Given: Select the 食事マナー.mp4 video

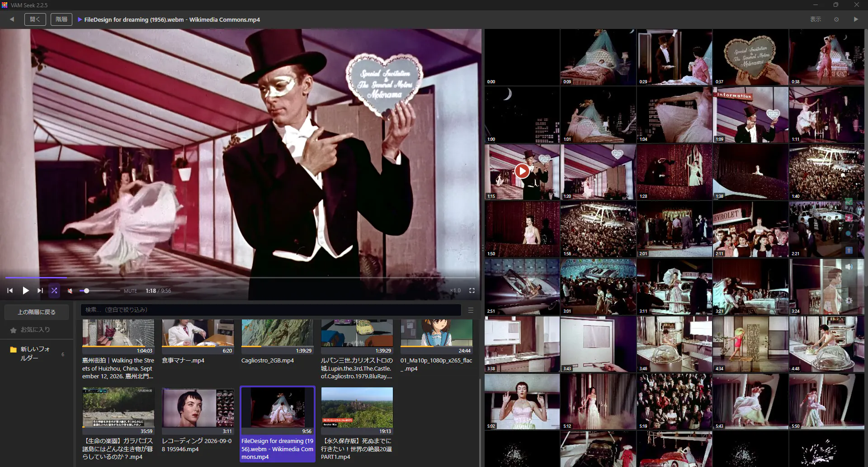Looking at the screenshot, I should 198,342.
